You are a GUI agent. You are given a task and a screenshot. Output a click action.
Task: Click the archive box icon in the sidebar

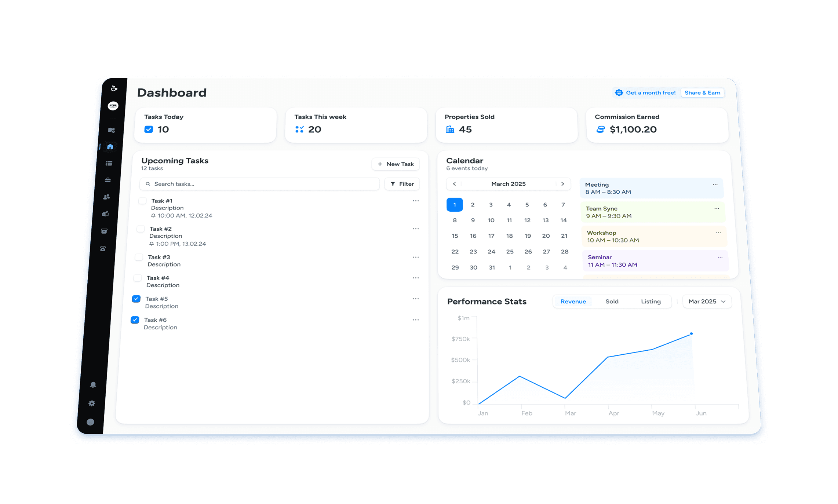click(x=104, y=231)
